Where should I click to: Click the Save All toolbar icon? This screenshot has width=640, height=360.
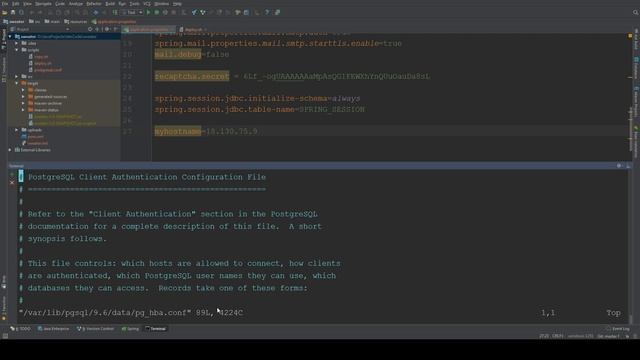(x=13, y=13)
